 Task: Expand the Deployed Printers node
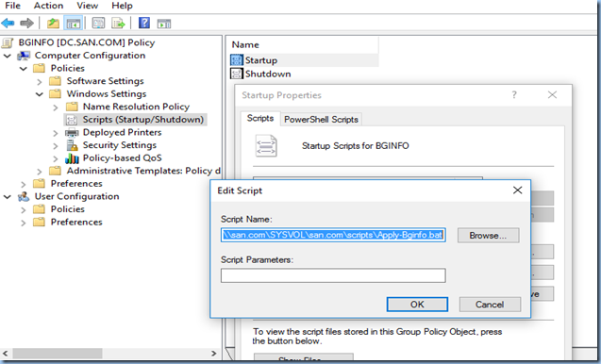56,133
